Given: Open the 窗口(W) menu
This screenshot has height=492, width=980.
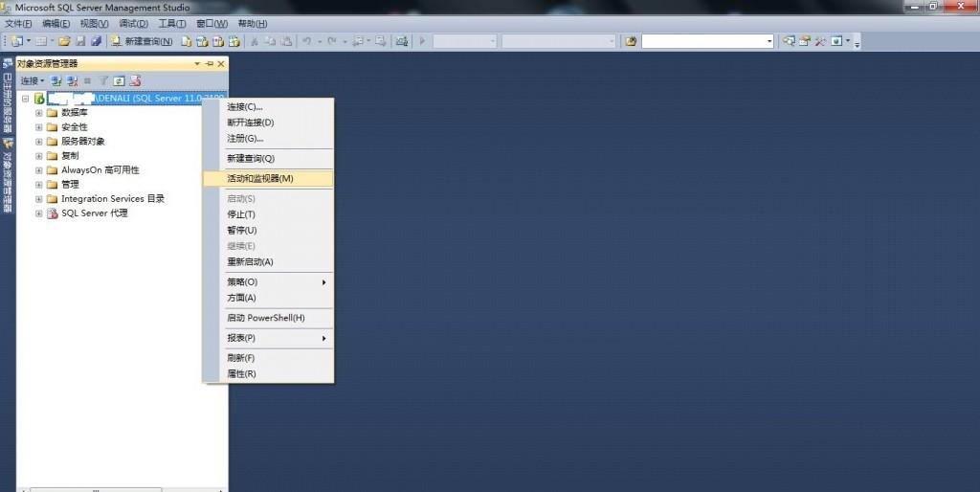Looking at the screenshot, I should click(212, 24).
